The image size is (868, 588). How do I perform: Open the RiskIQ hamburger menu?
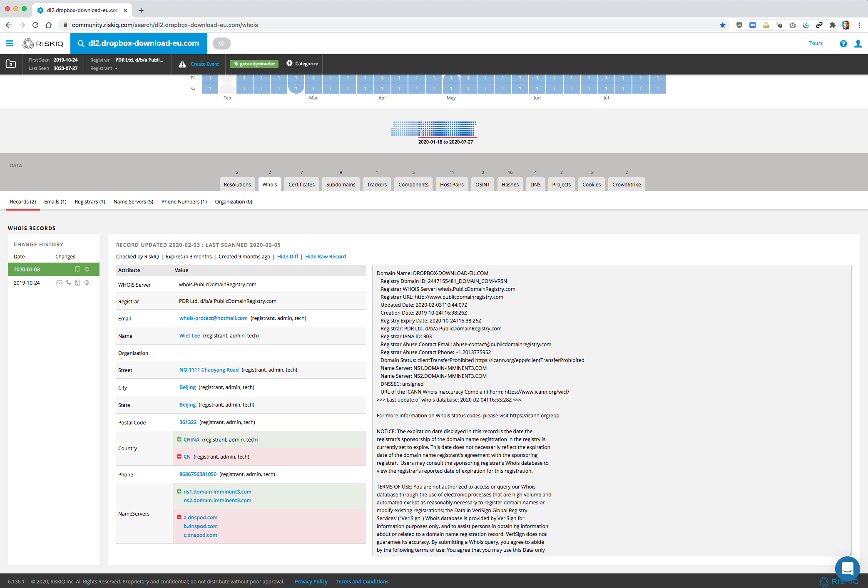(10, 43)
